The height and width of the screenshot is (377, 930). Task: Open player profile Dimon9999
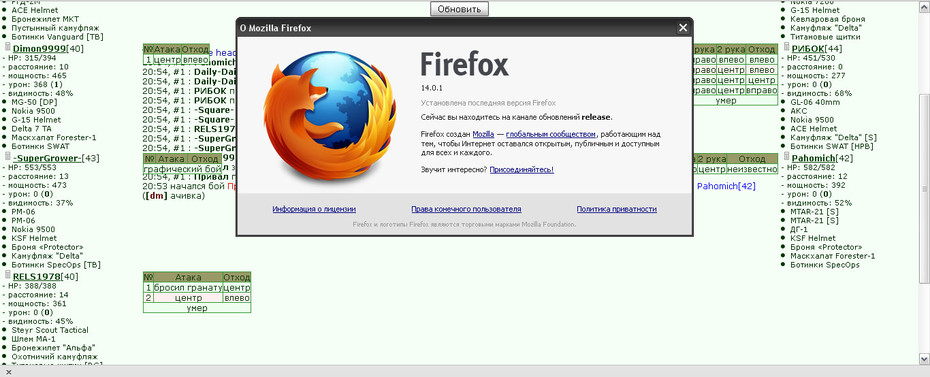tap(39, 49)
